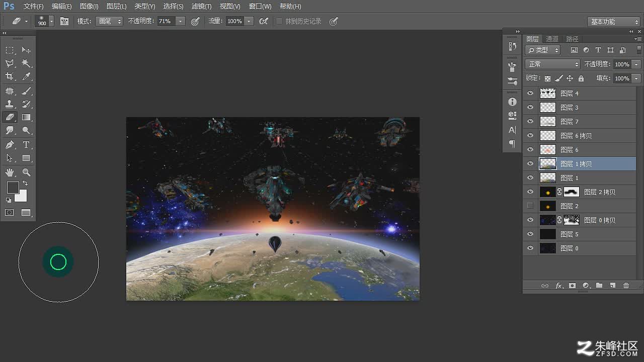Toggle Quick Mask mode
The height and width of the screenshot is (362, 644).
(10, 213)
